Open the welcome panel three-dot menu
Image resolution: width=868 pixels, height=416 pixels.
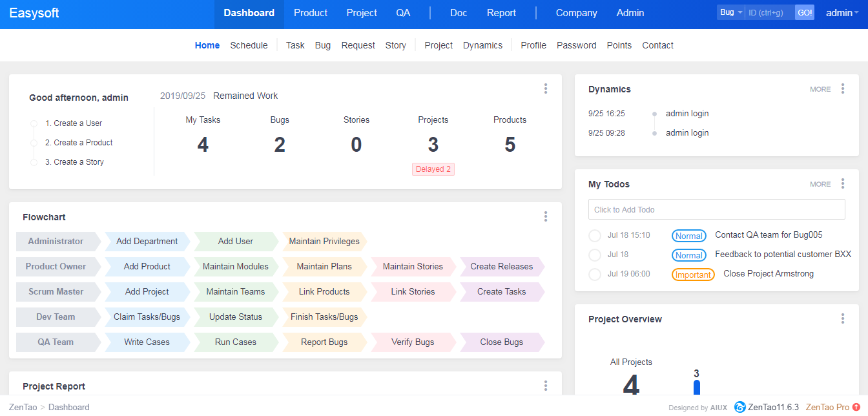pos(546,89)
